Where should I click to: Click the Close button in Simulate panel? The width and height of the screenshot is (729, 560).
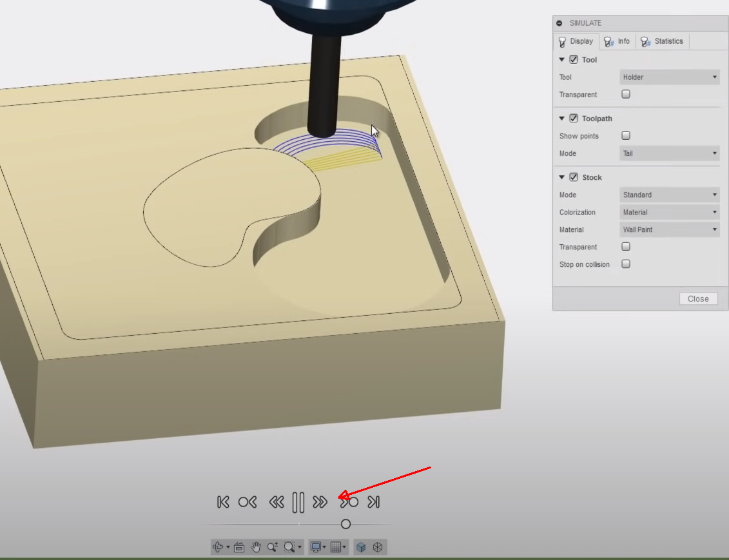coord(698,298)
